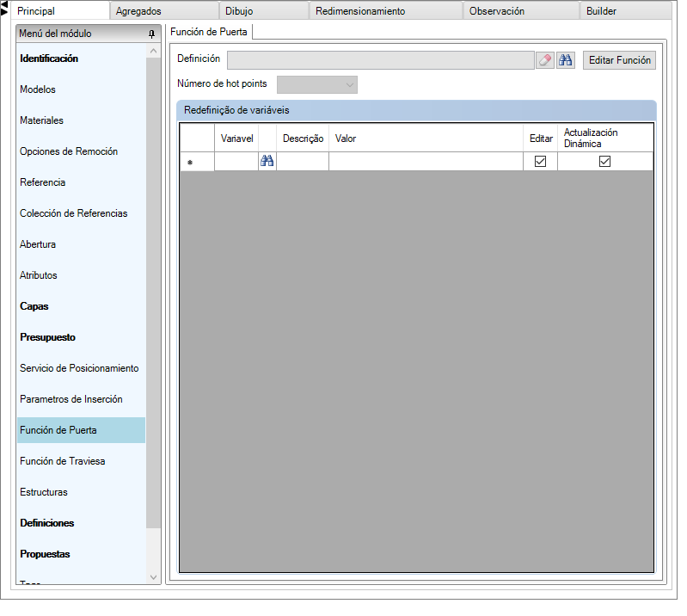
Task: Open the Número de hot points dropdown
Action: (x=316, y=84)
